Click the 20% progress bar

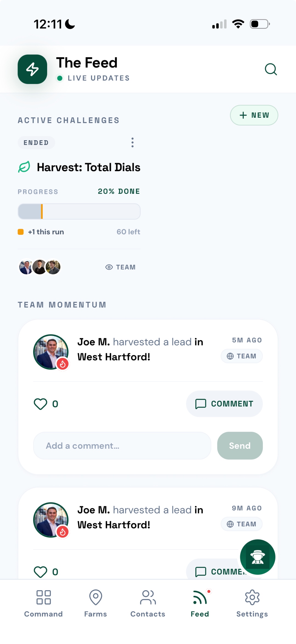pyautogui.click(x=79, y=211)
